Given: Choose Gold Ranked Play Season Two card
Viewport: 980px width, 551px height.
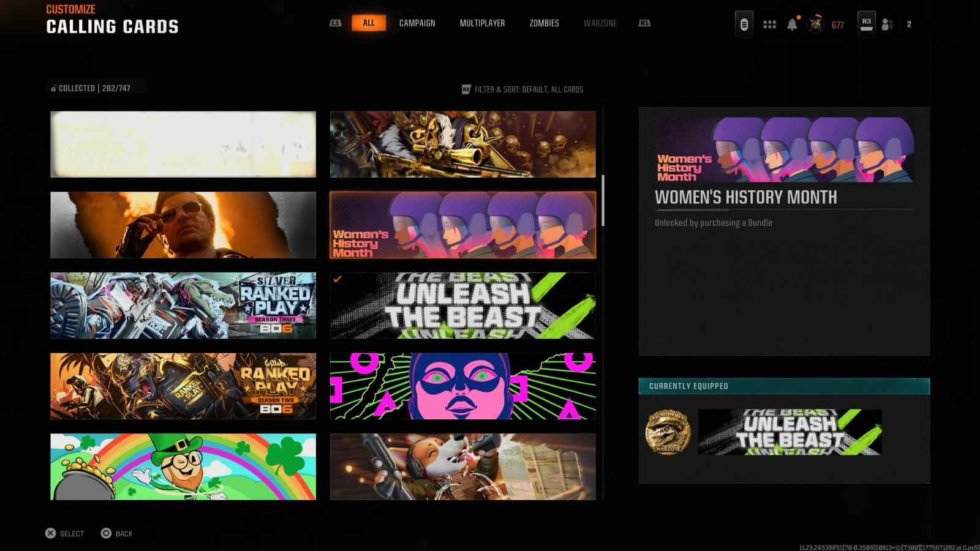Looking at the screenshot, I should coord(183,386).
